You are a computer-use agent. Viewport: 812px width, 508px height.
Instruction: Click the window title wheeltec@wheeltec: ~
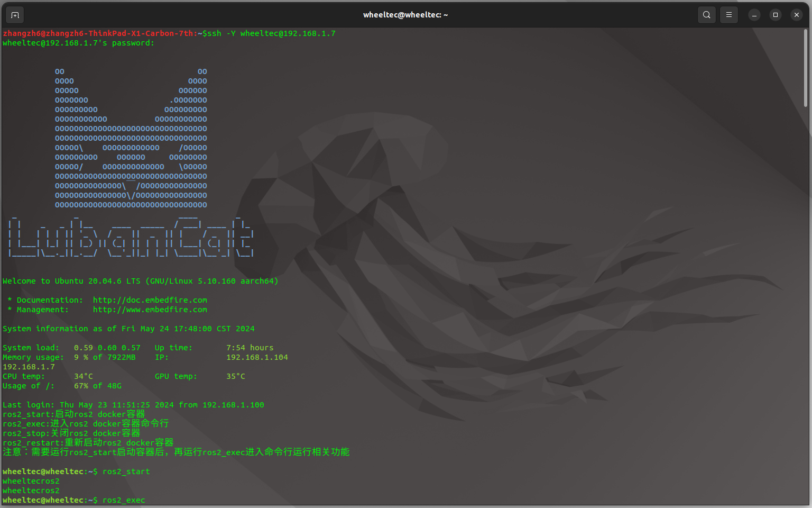(x=405, y=15)
